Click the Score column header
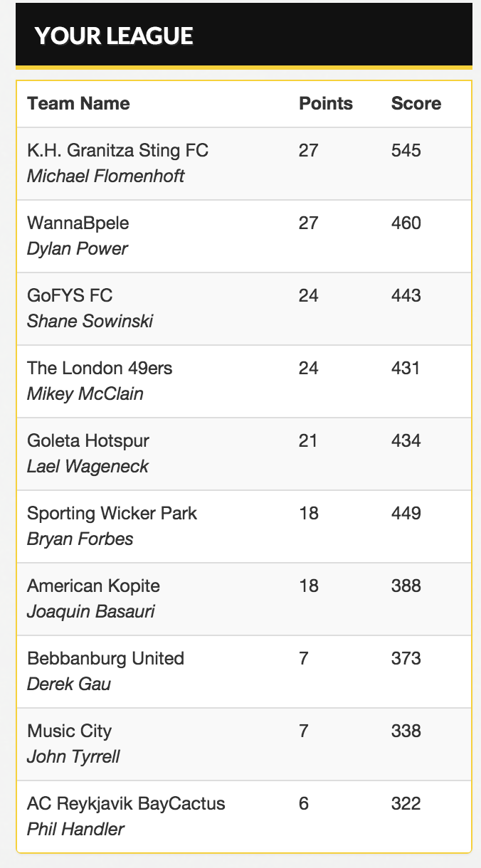 416,103
